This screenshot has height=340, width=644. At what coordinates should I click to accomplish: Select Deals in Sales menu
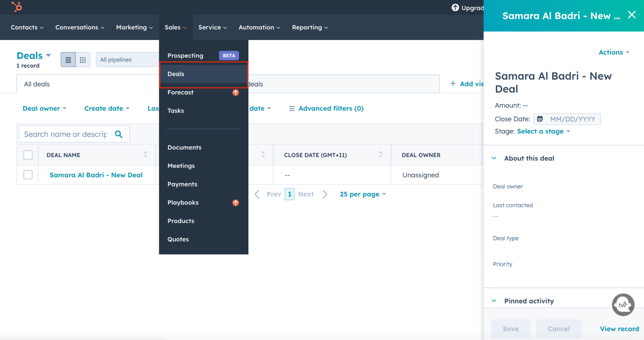coord(204,74)
